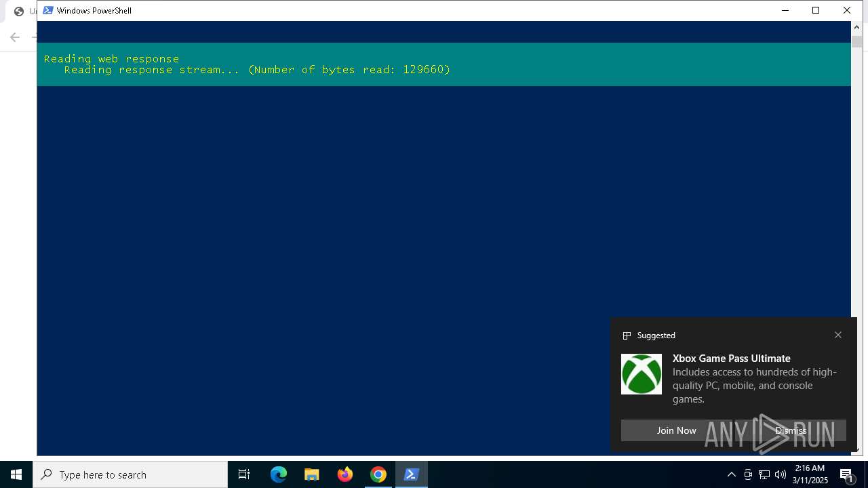Viewport: 868px width, 488px height.
Task: Open the volume control tray icon
Action: (781, 474)
